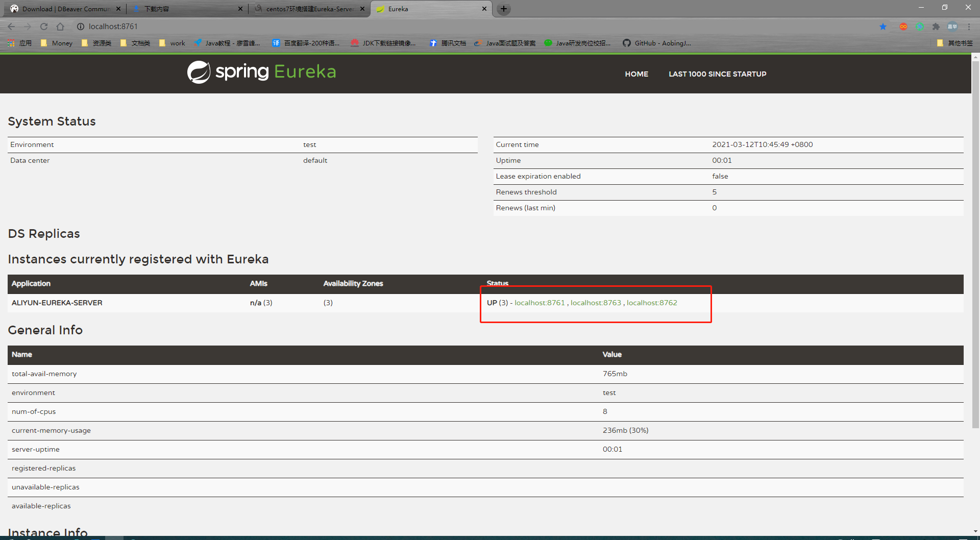980x540 pixels.
Task: Go back to the previous page
Action: click(11, 27)
